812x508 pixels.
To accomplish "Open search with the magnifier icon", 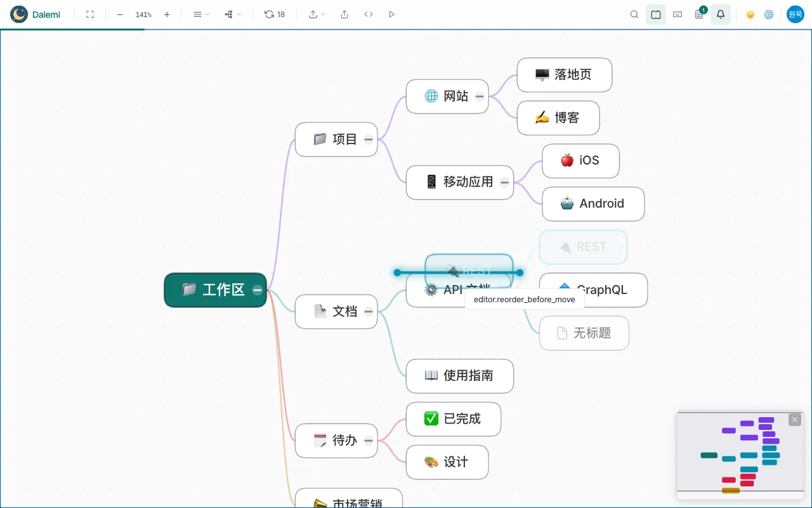I will pos(634,14).
